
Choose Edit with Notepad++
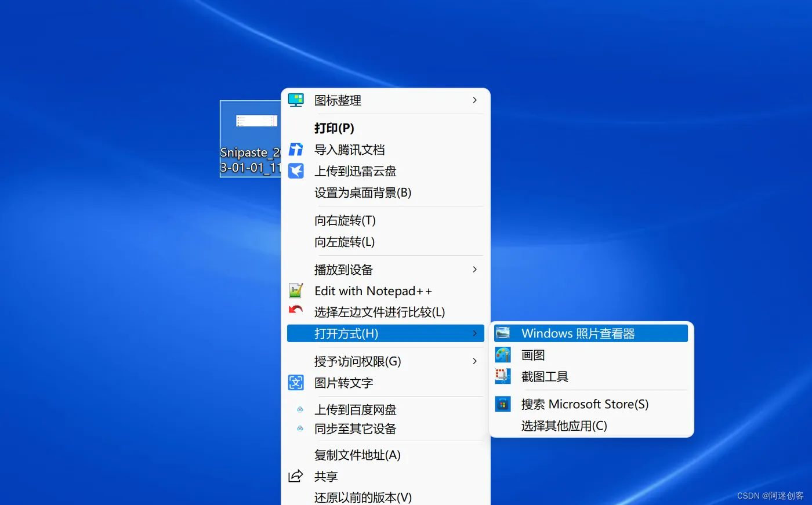pos(386,291)
